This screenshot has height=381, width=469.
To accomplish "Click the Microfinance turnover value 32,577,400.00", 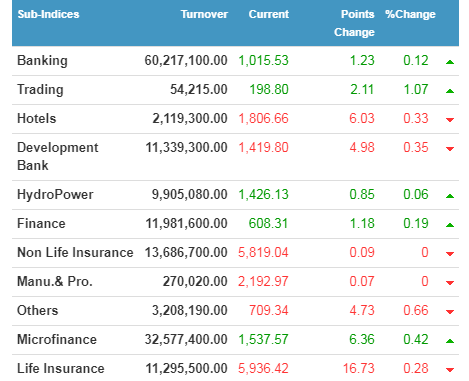I will click(x=186, y=340).
